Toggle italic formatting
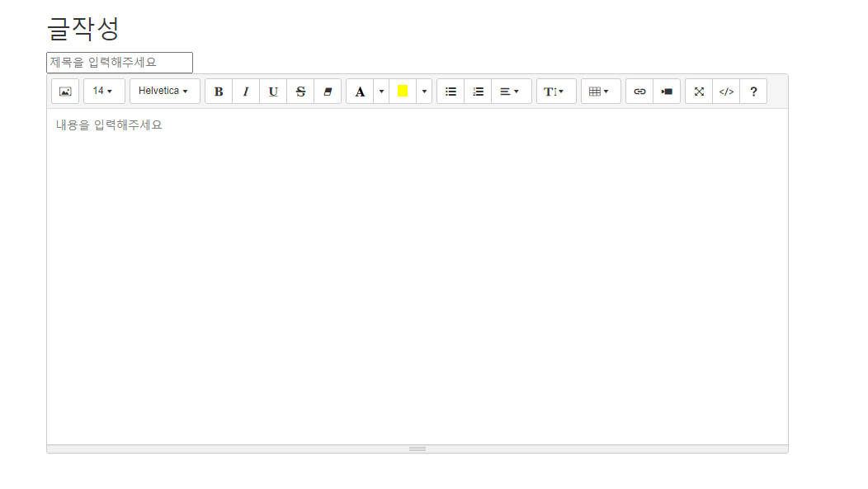Screen dimensions: 868x489 pyautogui.click(x=246, y=92)
